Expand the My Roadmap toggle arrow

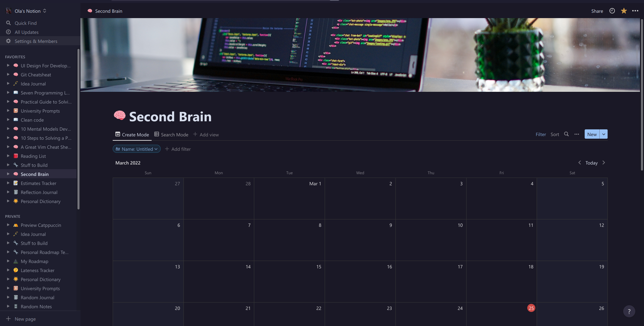pyautogui.click(x=8, y=261)
